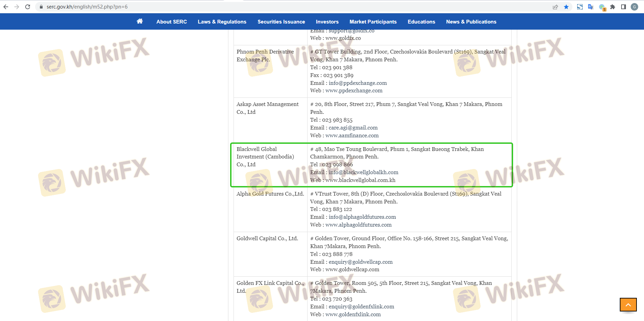The width and height of the screenshot is (644, 321).
Task: Open News & Publications menu
Action: coord(471,22)
